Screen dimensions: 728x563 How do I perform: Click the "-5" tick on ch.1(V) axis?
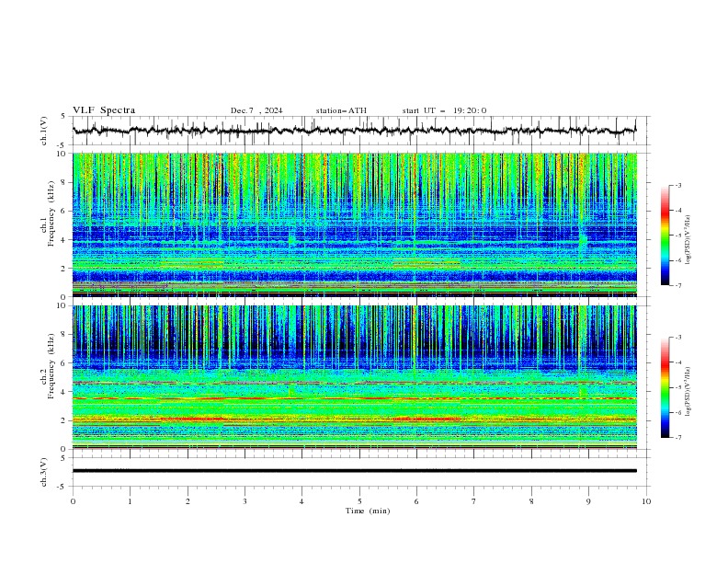pos(63,145)
